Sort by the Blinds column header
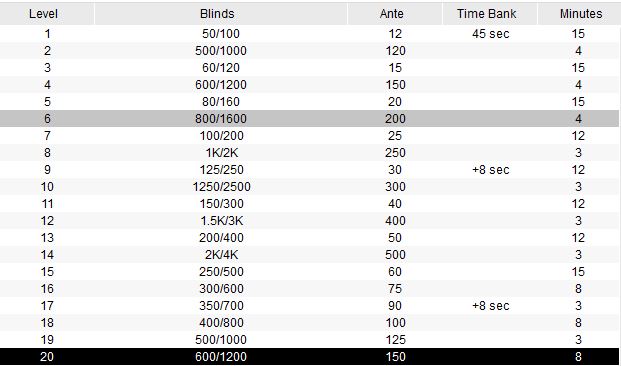 221,14
